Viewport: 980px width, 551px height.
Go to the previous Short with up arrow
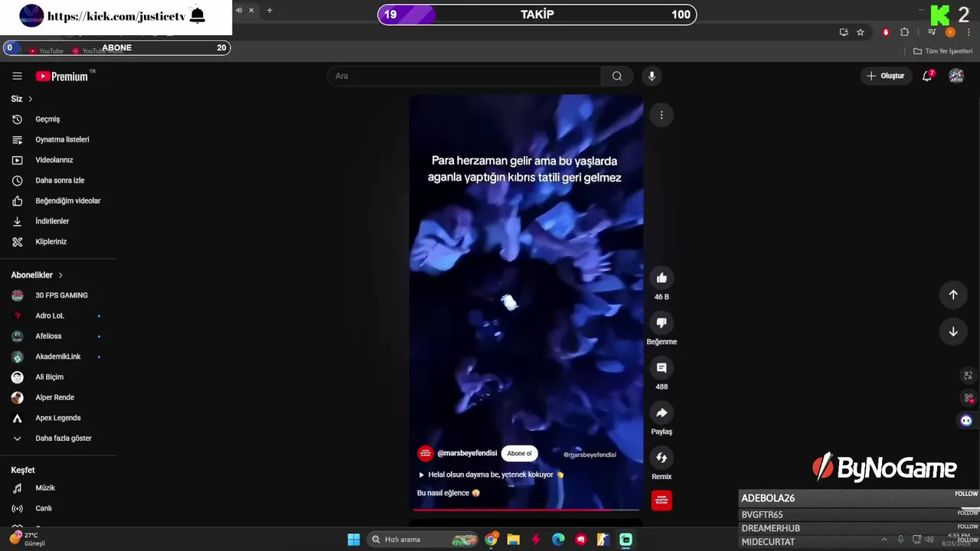pos(953,295)
